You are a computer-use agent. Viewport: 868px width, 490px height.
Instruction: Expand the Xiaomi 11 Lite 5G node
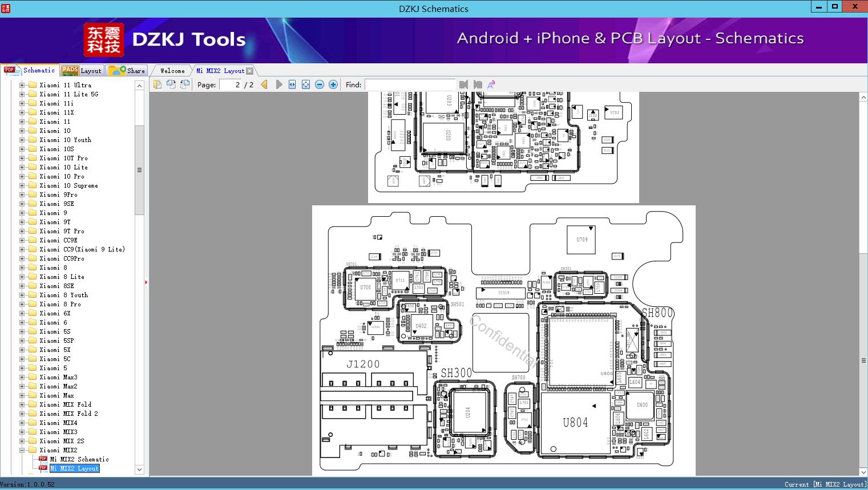pyautogui.click(x=22, y=94)
